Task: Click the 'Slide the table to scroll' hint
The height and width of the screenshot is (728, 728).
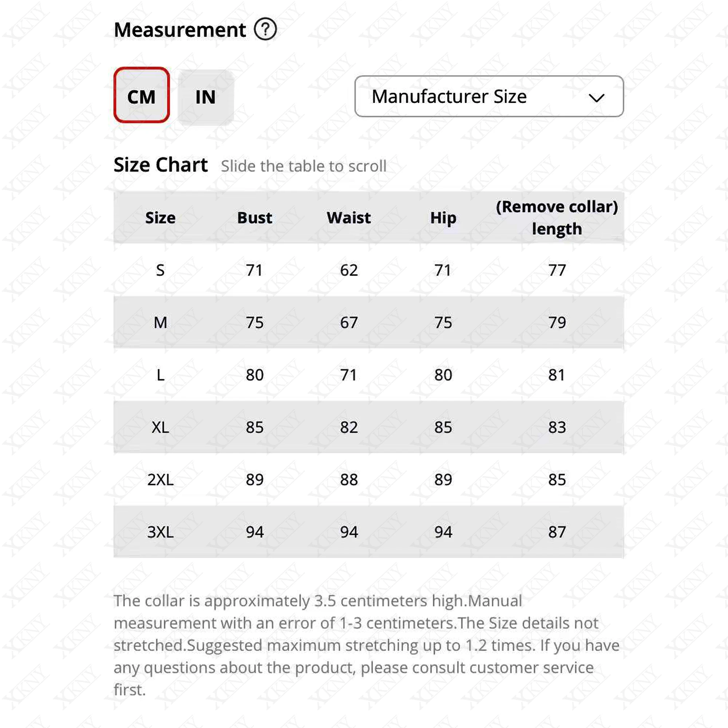Action: coord(304,166)
